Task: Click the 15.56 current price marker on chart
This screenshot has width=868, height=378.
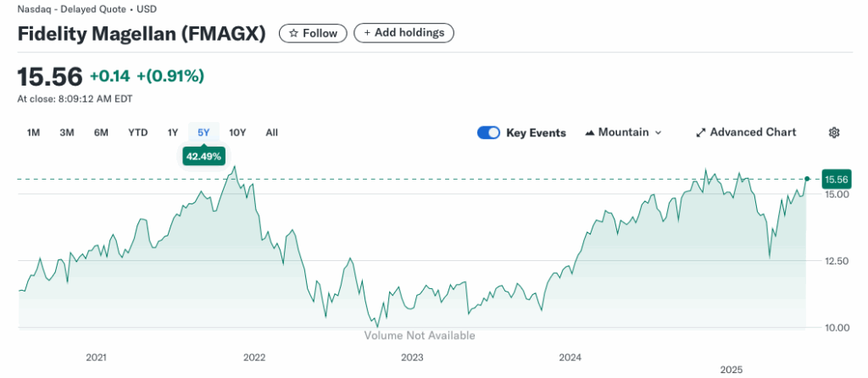Action: tap(836, 179)
